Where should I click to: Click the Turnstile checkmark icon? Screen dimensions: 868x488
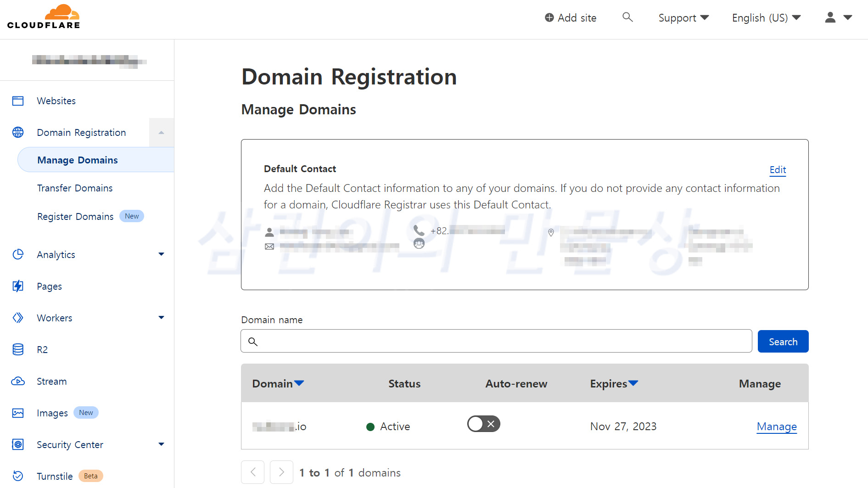click(18, 476)
